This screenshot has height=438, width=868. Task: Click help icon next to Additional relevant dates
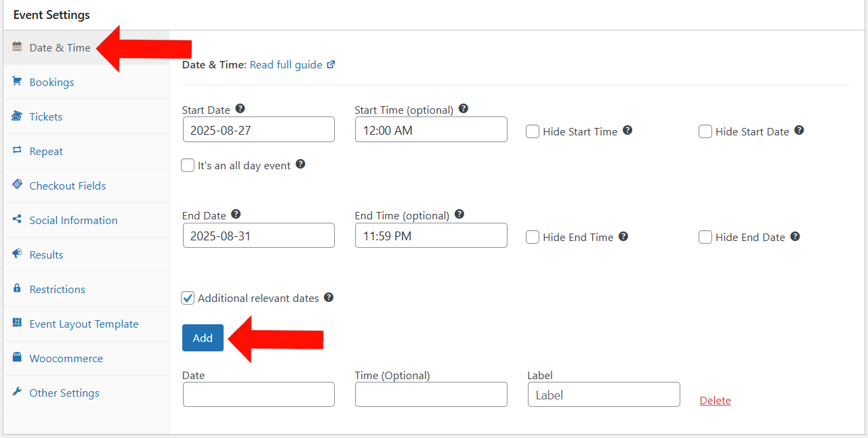point(329,297)
